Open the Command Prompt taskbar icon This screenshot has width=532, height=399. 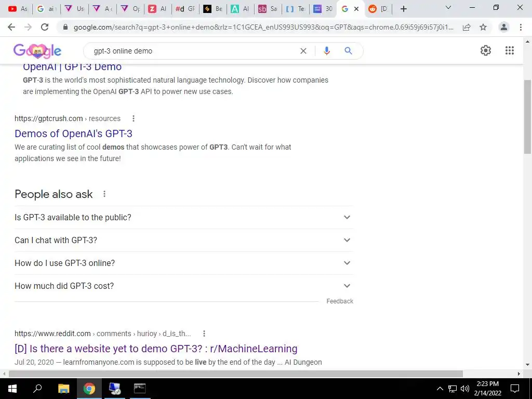pyautogui.click(x=140, y=389)
